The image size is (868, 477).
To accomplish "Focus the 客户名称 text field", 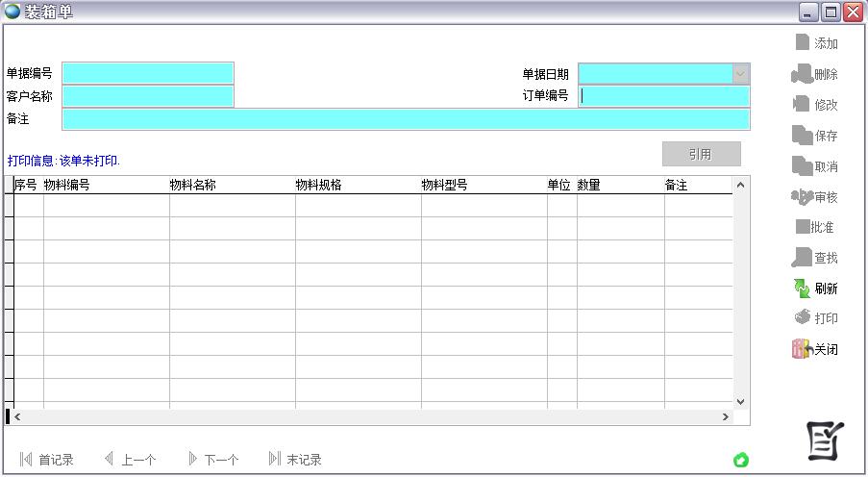I will click(148, 96).
